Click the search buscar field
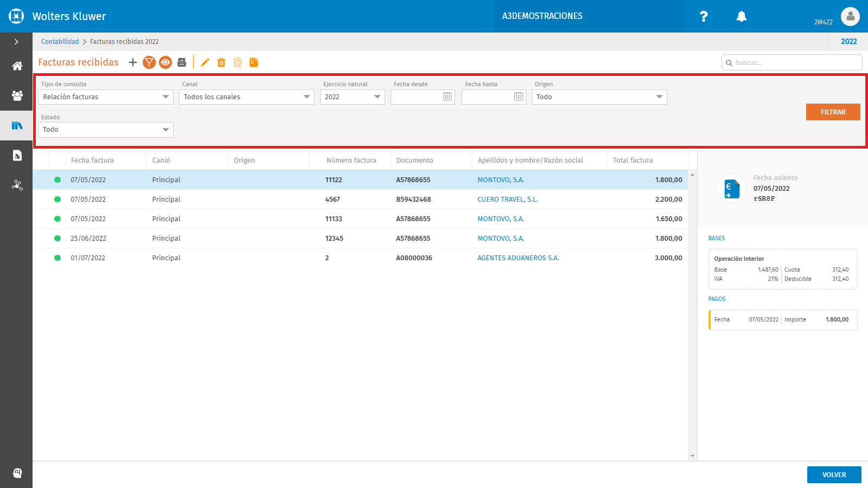The image size is (868, 488). (792, 62)
